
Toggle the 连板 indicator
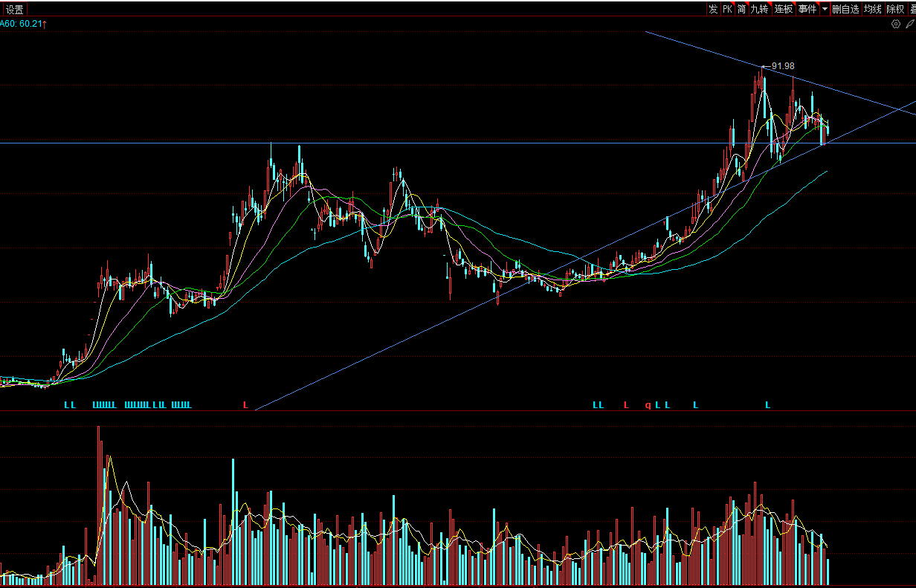click(x=784, y=9)
